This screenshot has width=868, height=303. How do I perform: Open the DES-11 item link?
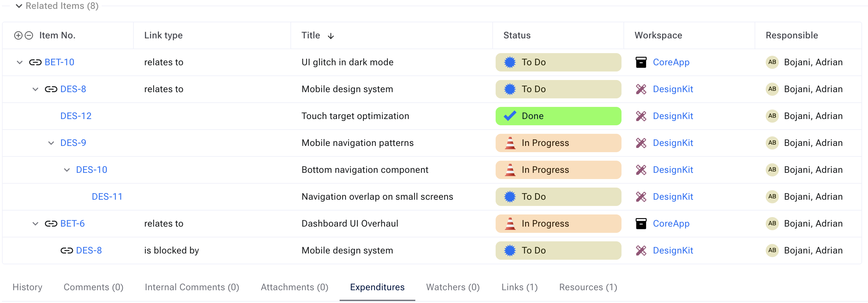(107, 197)
